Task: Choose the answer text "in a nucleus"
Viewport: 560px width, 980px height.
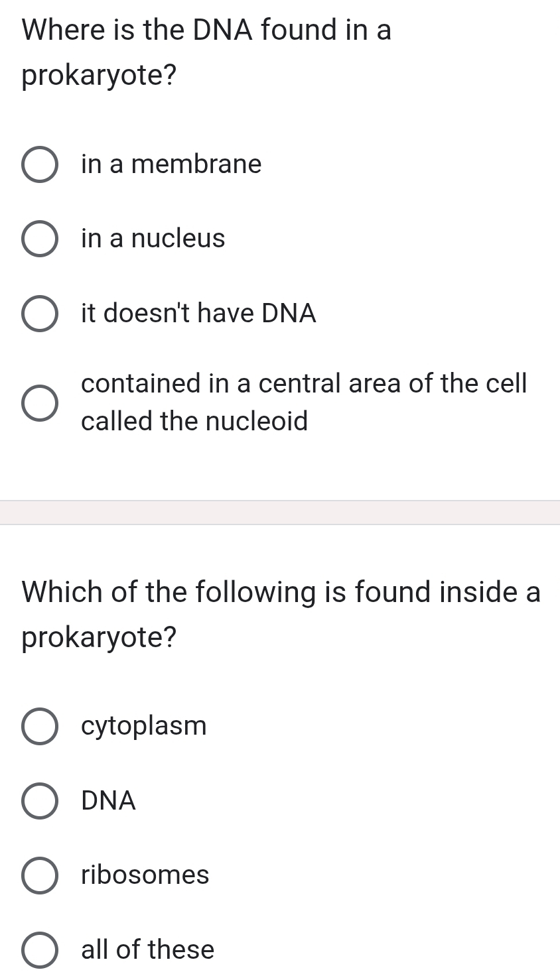Action: click(x=153, y=239)
